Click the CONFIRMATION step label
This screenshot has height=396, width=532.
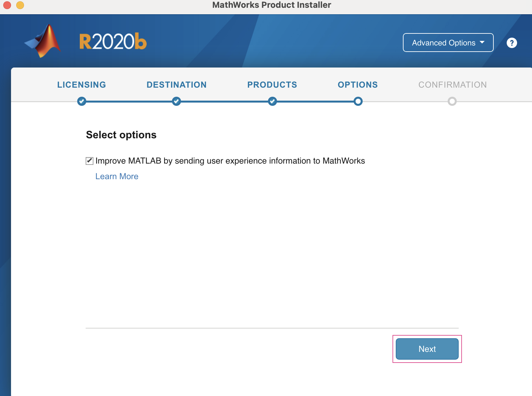(x=453, y=85)
